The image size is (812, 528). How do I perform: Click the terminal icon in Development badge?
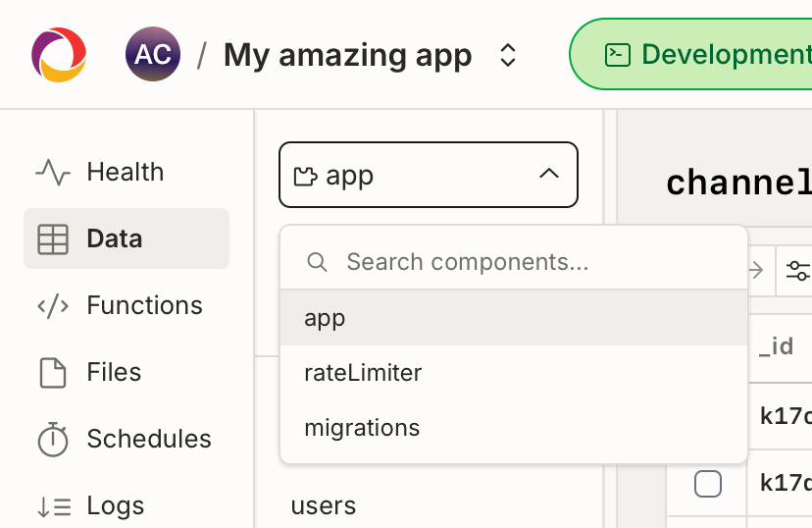[617, 55]
